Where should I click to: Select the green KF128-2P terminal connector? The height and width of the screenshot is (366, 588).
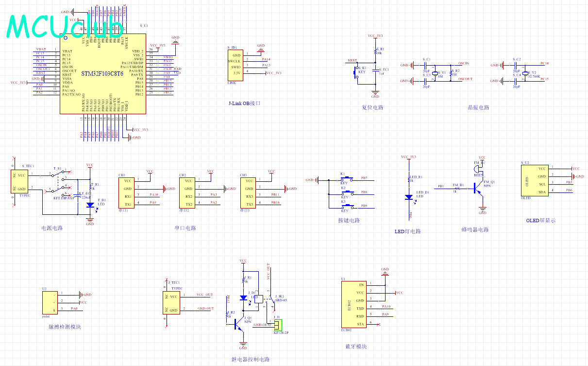(x=277, y=325)
